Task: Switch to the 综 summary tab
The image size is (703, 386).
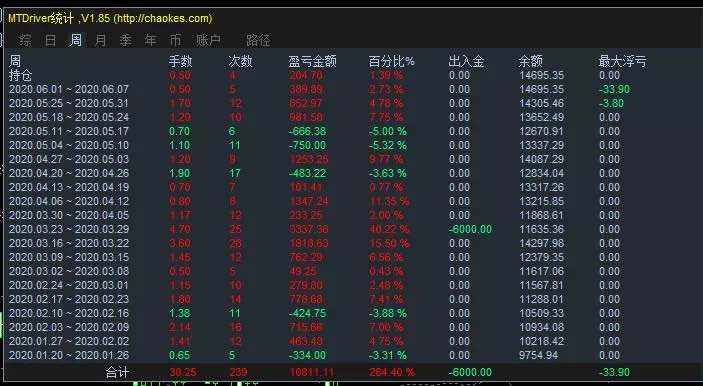Action: pyautogui.click(x=26, y=40)
